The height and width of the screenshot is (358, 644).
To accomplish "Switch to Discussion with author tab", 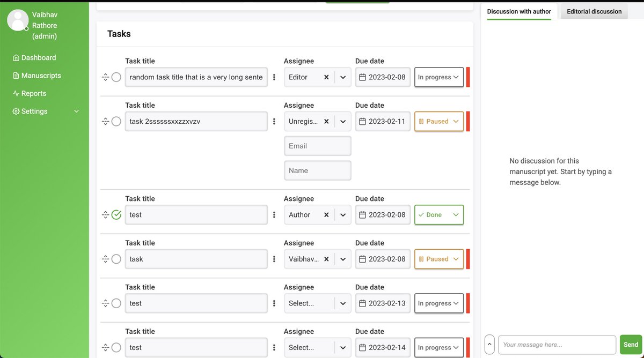I will coord(519,12).
